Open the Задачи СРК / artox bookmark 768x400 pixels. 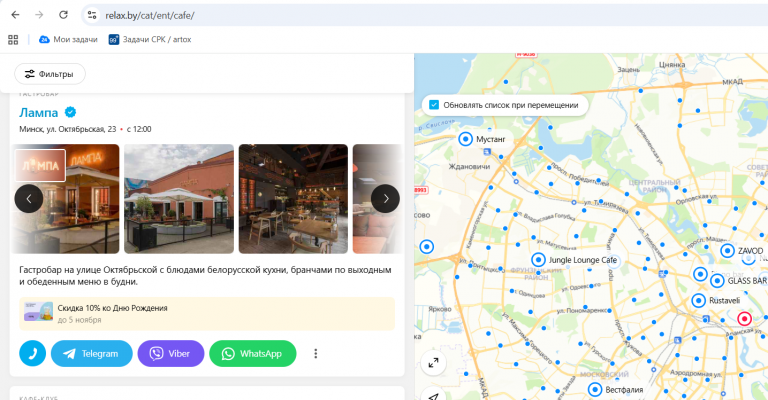click(x=150, y=39)
